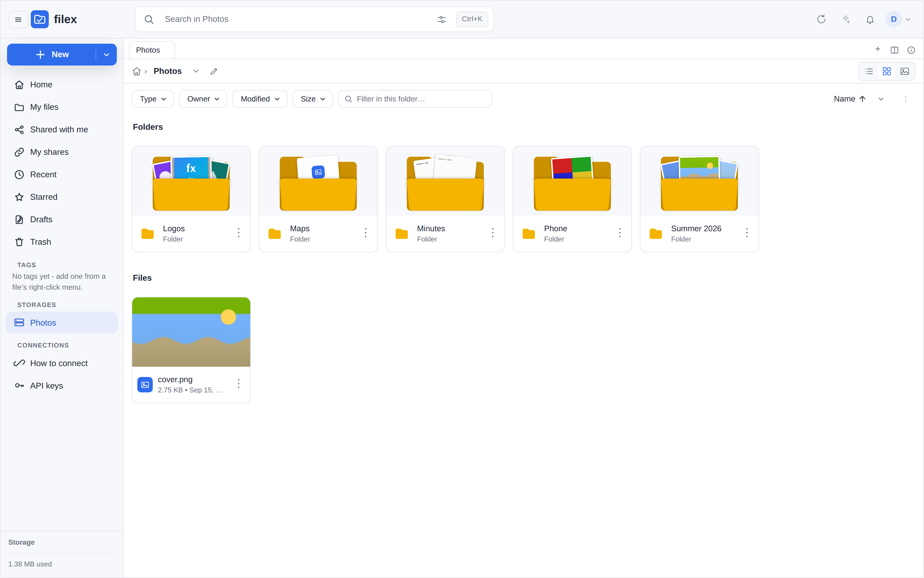Select the Photos tab
The image size is (924, 578).
[x=152, y=50]
